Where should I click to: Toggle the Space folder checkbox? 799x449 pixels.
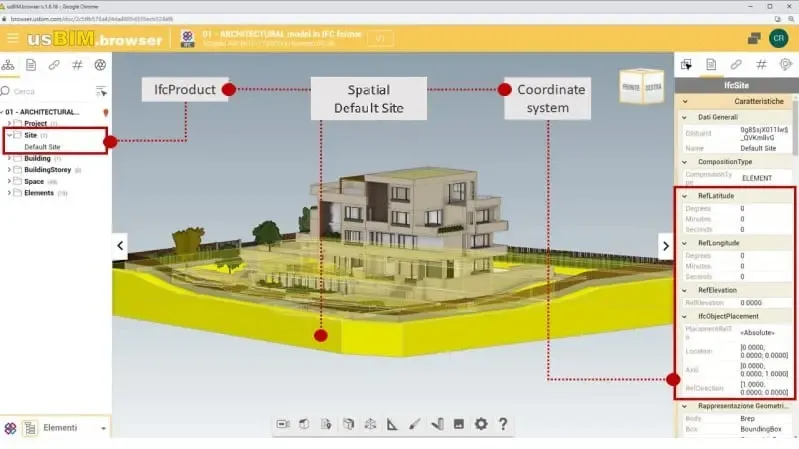click(18, 181)
